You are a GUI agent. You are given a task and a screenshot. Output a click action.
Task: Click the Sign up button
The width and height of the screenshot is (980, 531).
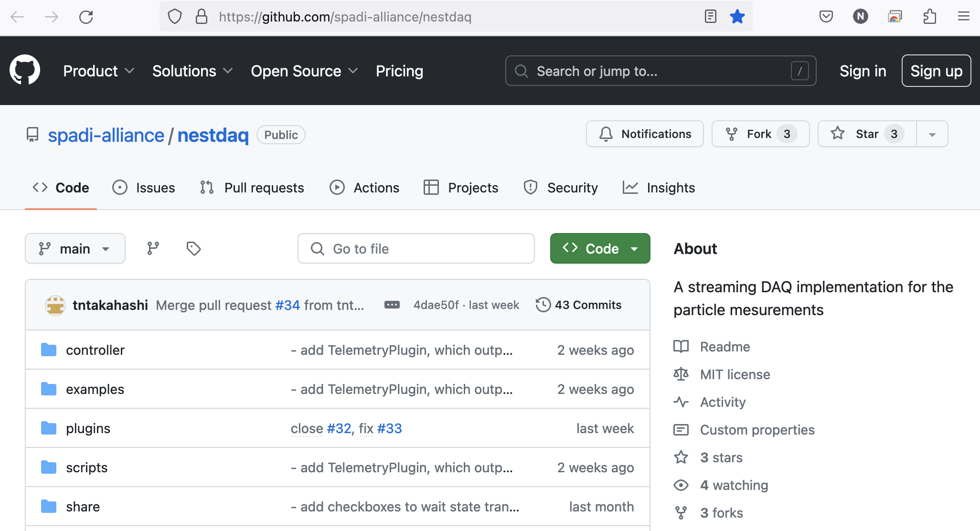click(x=936, y=71)
